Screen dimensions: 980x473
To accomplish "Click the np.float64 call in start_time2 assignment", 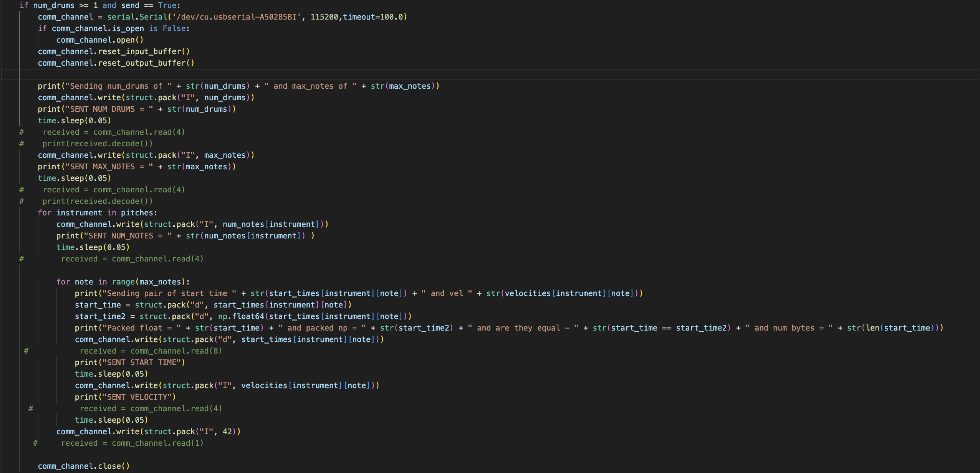I will (x=241, y=316).
